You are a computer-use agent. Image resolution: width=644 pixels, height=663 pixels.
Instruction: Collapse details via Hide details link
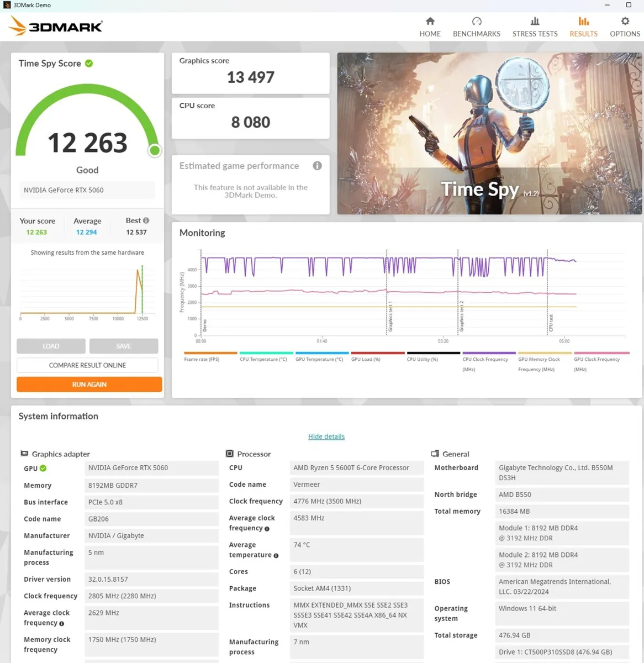pyautogui.click(x=326, y=436)
